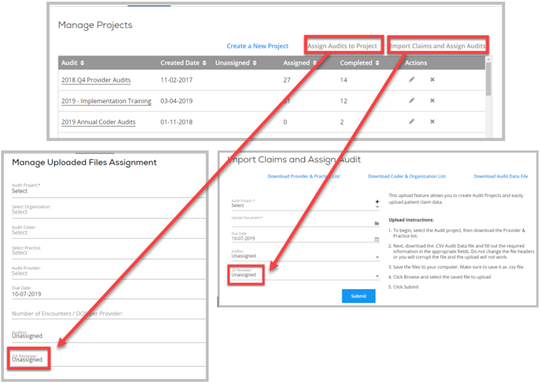Sort projects by Audit column

pyautogui.click(x=82, y=63)
